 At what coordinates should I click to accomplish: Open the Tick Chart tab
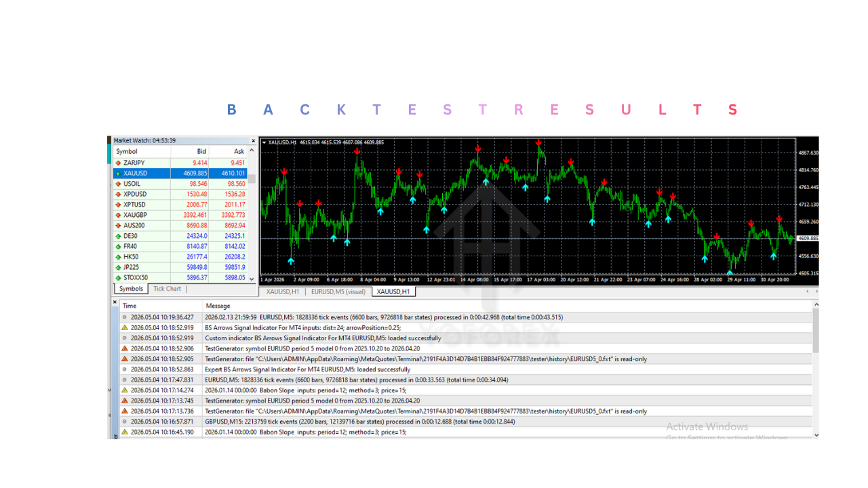tap(167, 289)
